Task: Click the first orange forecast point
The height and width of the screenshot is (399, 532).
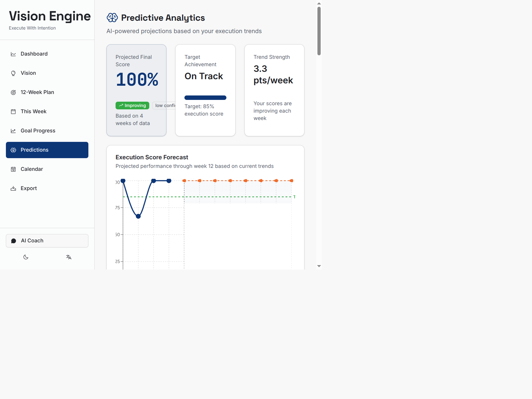Action: 184,181
